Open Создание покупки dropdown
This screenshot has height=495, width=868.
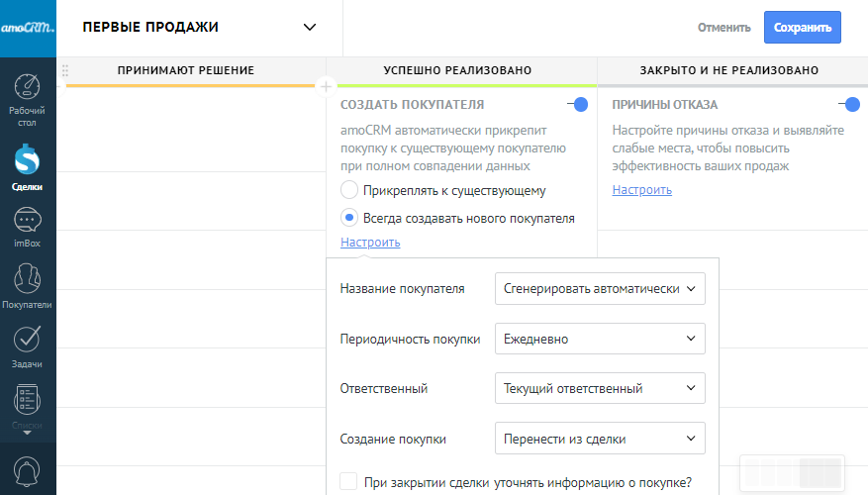coord(599,439)
